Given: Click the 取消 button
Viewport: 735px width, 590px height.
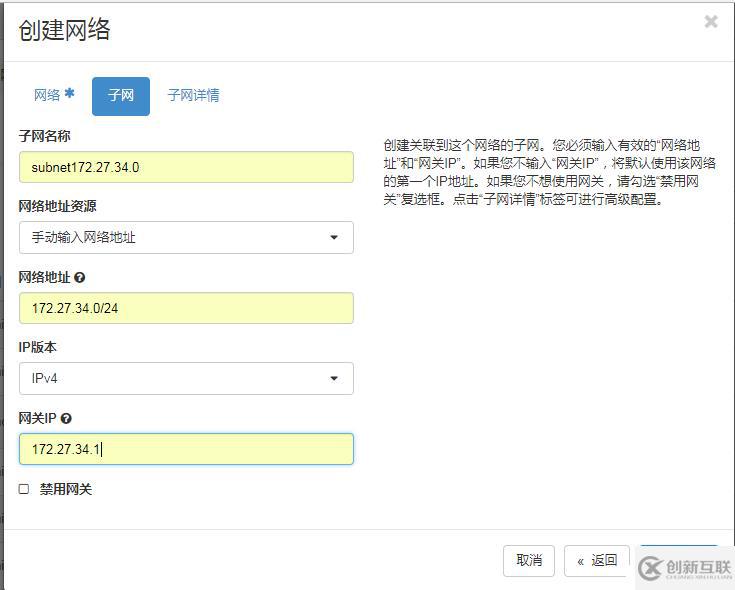Looking at the screenshot, I should (529, 560).
